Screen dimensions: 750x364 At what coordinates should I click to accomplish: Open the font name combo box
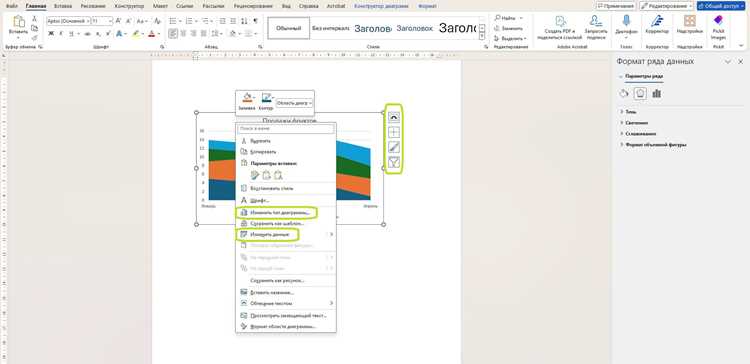68,21
